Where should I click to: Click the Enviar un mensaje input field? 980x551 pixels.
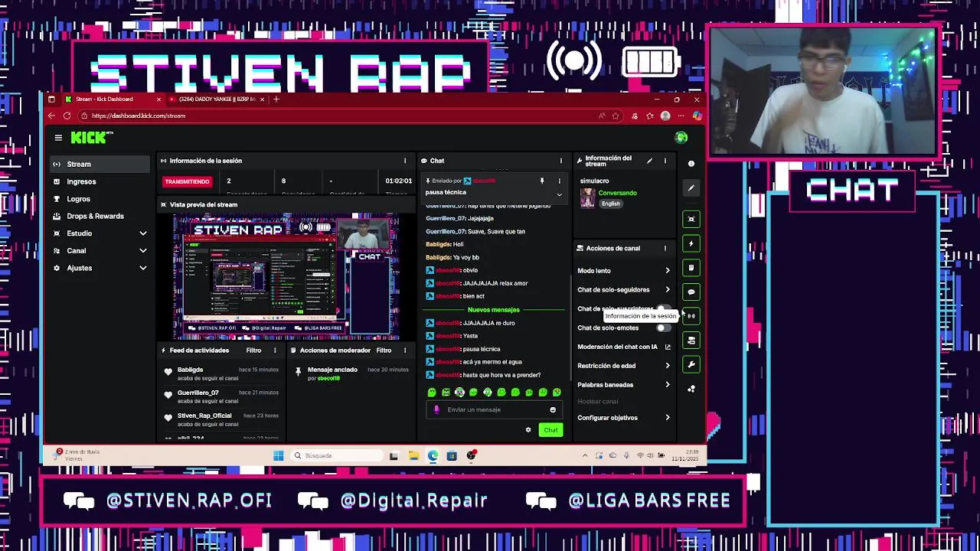coord(494,409)
